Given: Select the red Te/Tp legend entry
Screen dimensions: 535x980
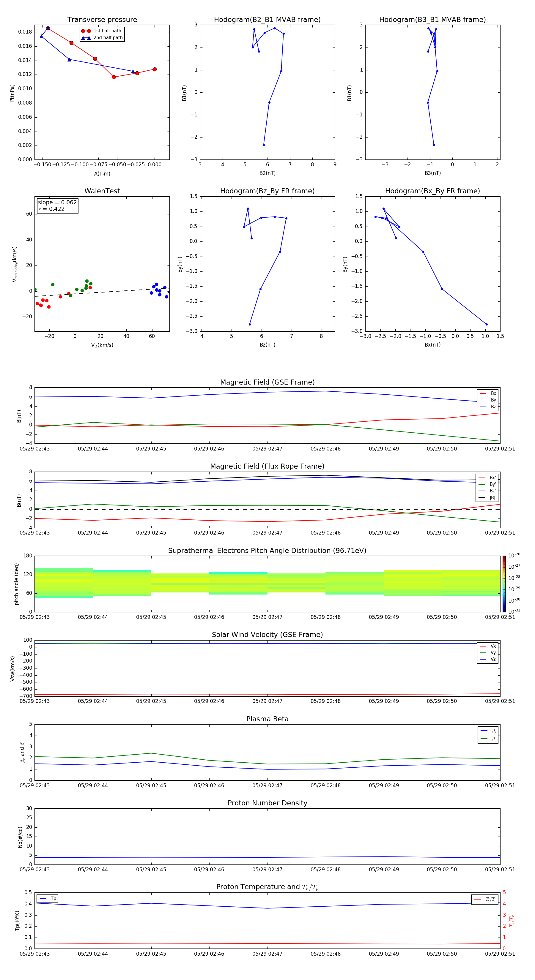Looking at the screenshot, I should coord(485,899).
